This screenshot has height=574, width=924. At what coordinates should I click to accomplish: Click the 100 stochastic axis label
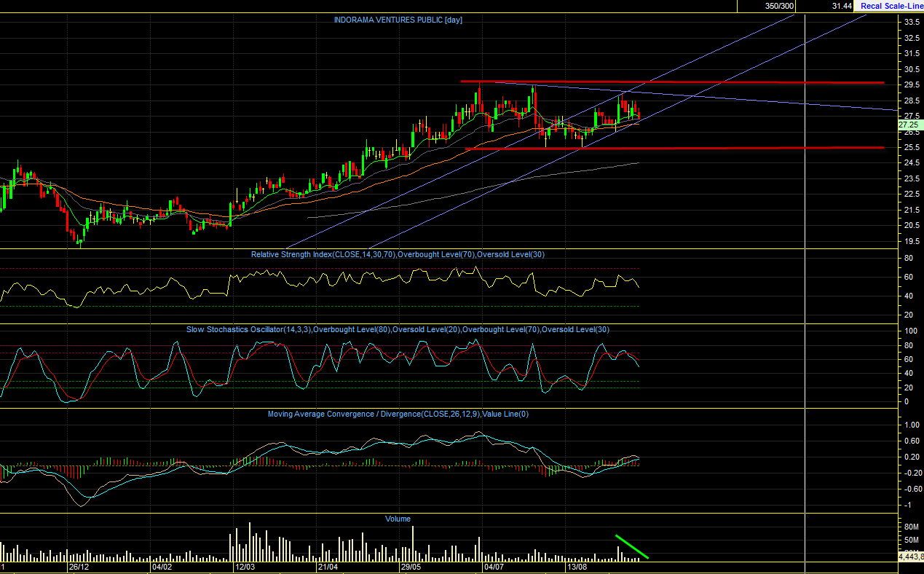pyautogui.click(x=909, y=331)
